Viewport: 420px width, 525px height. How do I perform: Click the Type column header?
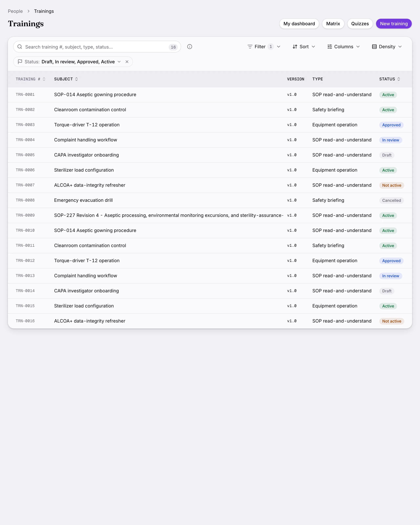tap(317, 79)
